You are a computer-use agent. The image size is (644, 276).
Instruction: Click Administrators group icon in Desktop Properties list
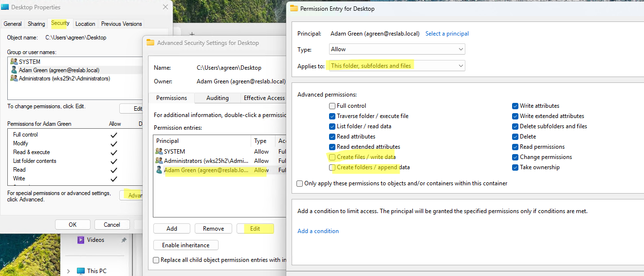tap(14, 79)
